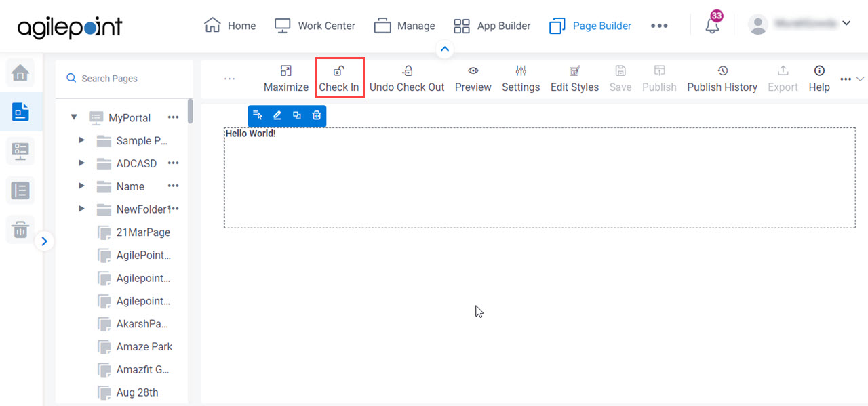Click the widget edit pencil icon
The width and height of the screenshot is (868, 406).
(277, 115)
